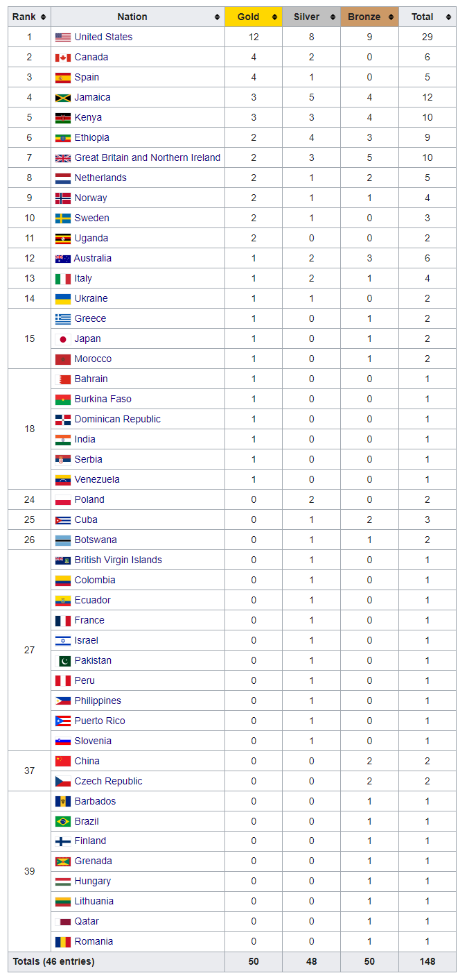
Task: Click the flag beside Puerto Rico
Action: click(63, 721)
